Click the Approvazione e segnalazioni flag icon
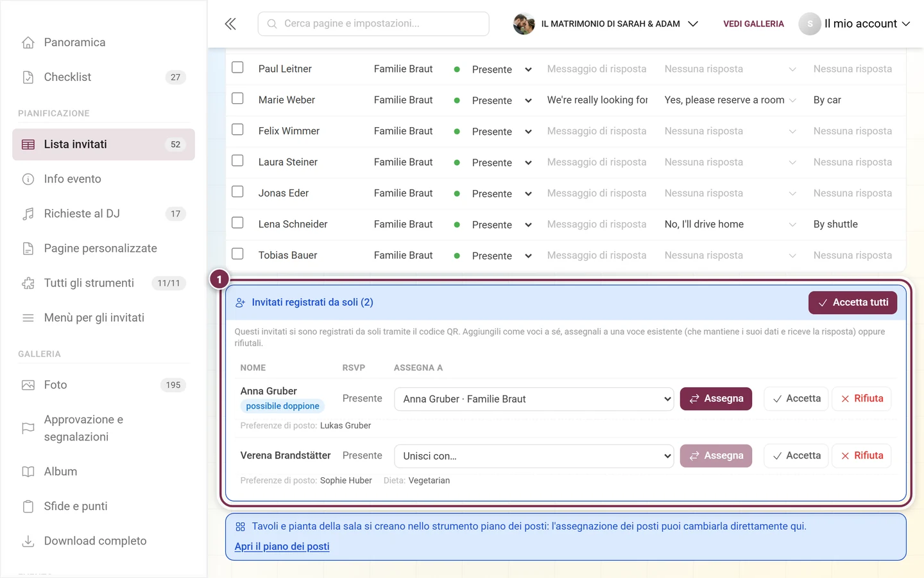 [28, 428]
